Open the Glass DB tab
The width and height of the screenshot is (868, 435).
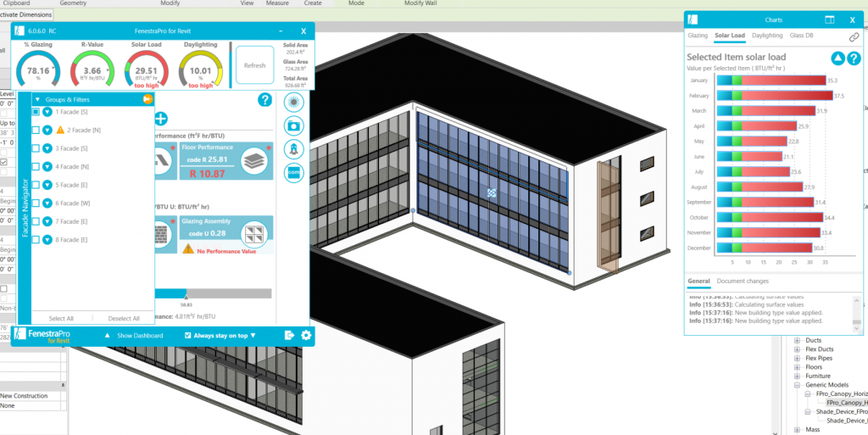pos(802,36)
